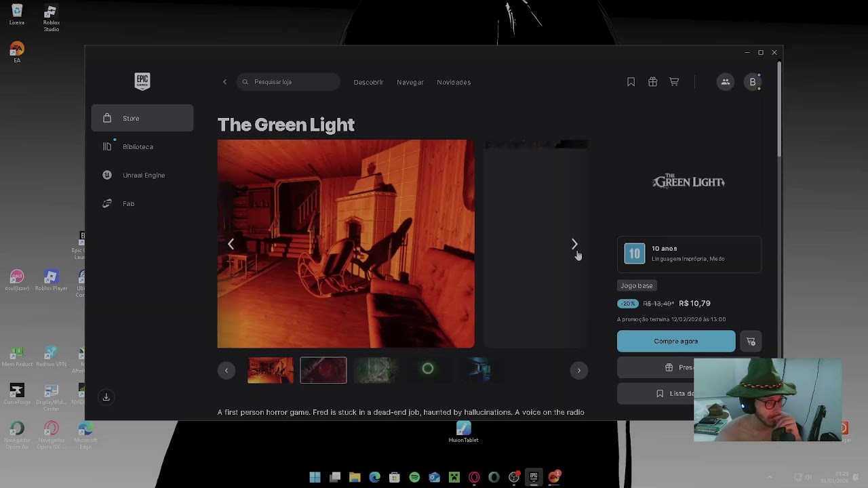
Task: Click the store page vertical scrollbar
Action: tap(779, 108)
